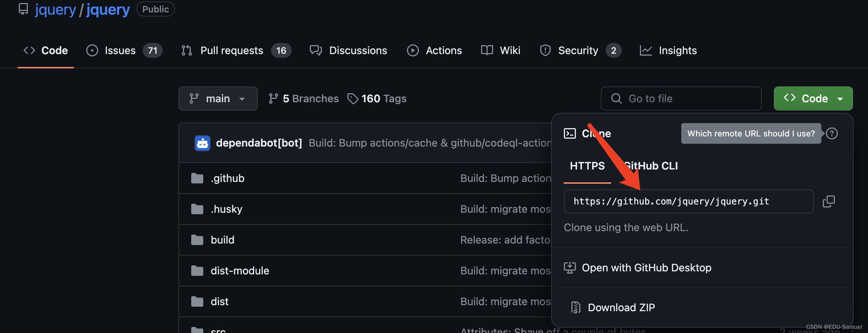Screen dimensions: 868x333
Task: Click the folder icon of the .husky row
Action: coord(197,209)
